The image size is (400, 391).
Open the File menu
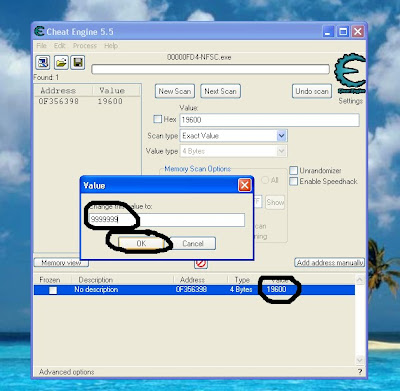pyautogui.click(x=42, y=46)
